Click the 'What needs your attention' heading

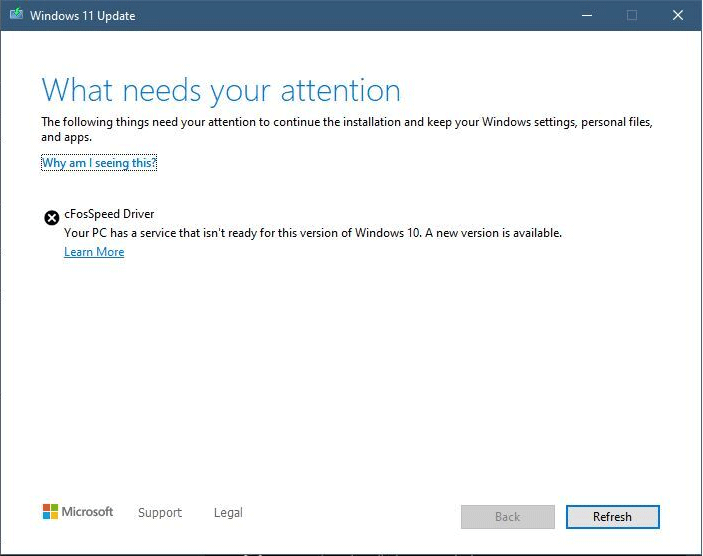pos(221,91)
